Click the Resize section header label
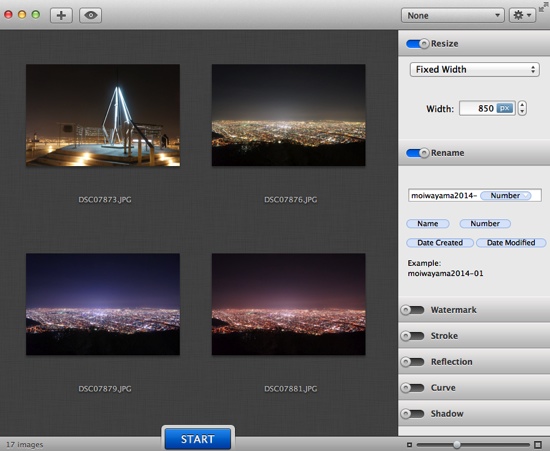 [x=444, y=43]
